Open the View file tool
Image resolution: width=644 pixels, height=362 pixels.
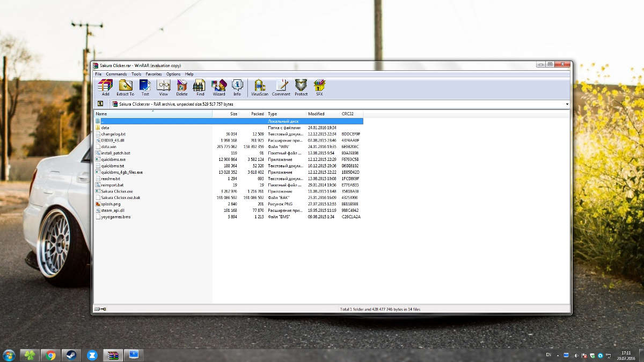[163, 87]
